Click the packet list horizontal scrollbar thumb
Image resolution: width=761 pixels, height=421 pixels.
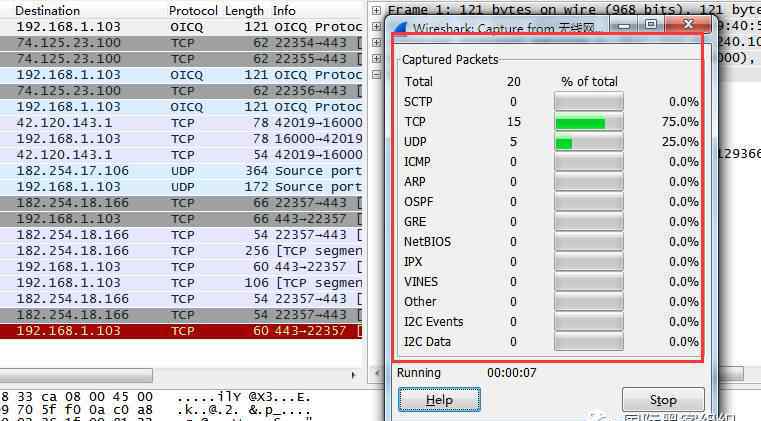[x=76, y=375]
